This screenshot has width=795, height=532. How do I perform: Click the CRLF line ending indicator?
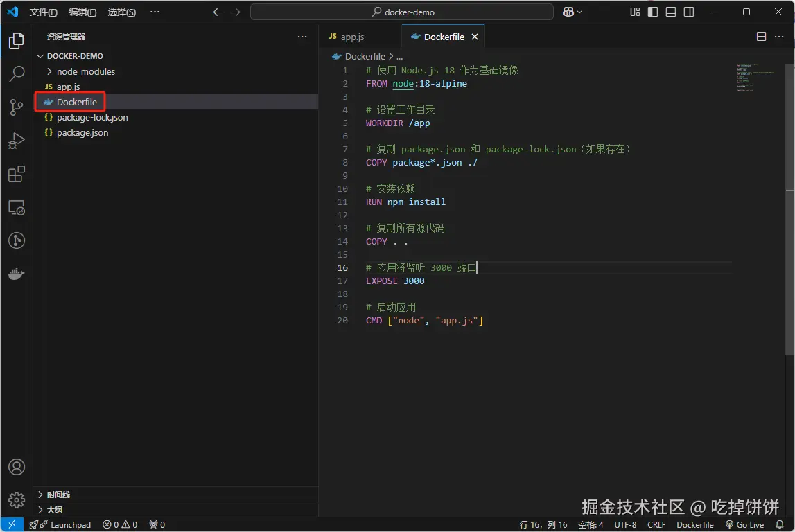[x=656, y=524]
